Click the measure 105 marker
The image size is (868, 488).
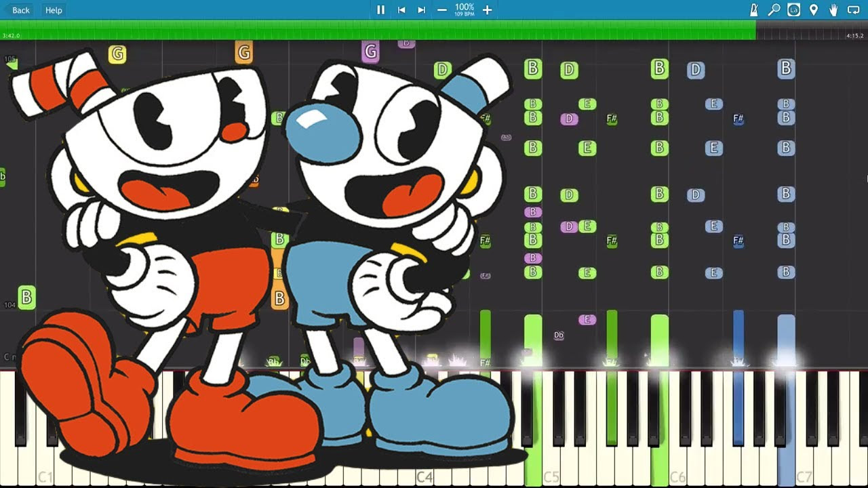pyautogui.click(x=9, y=60)
